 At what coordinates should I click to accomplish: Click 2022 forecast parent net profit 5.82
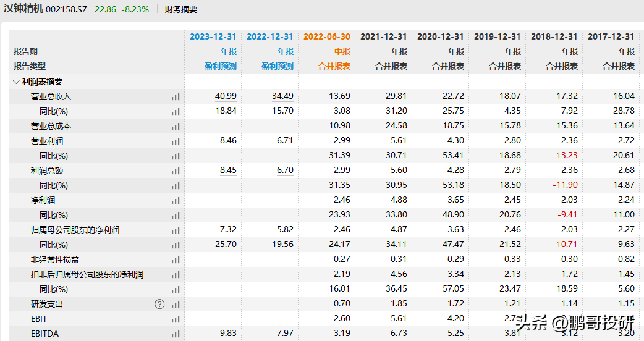[x=285, y=229]
